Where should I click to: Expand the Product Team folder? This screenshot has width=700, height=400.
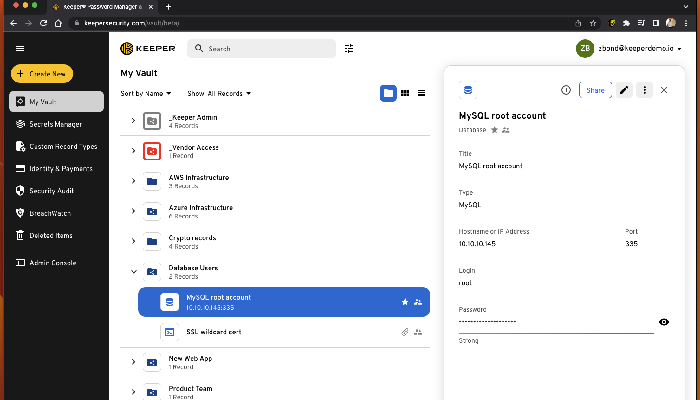click(x=133, y=392)
